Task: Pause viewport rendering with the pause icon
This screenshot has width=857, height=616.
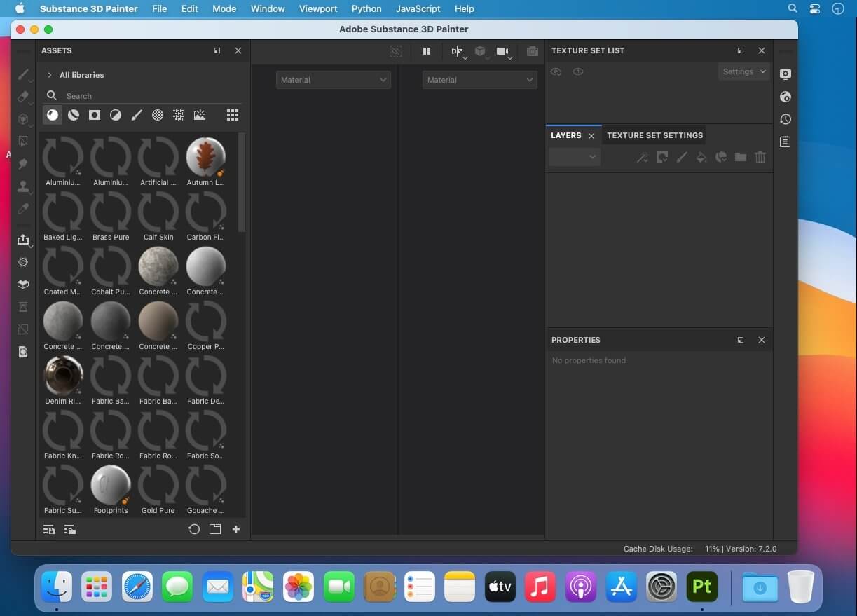Action: click(x=427, y=51)
